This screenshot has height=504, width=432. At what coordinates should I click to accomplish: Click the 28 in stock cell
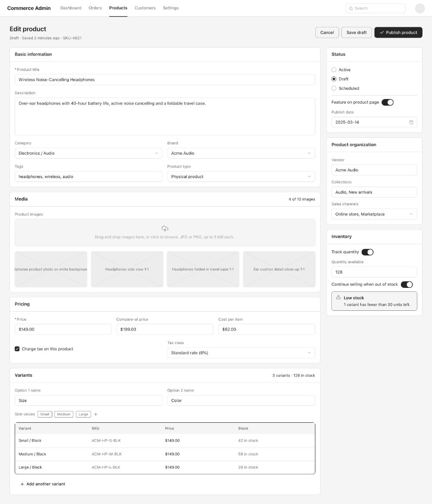pyautogui.click(x=248, y=467)
